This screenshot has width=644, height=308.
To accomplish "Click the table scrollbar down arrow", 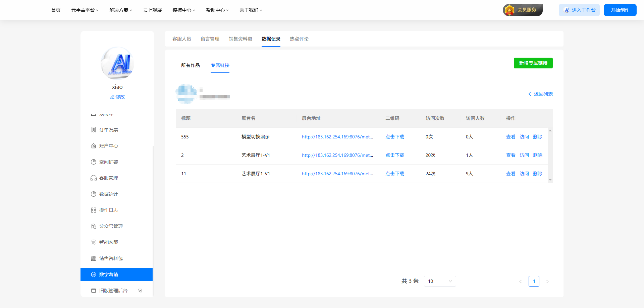I will pyautogui.click(x=550, y=180).
